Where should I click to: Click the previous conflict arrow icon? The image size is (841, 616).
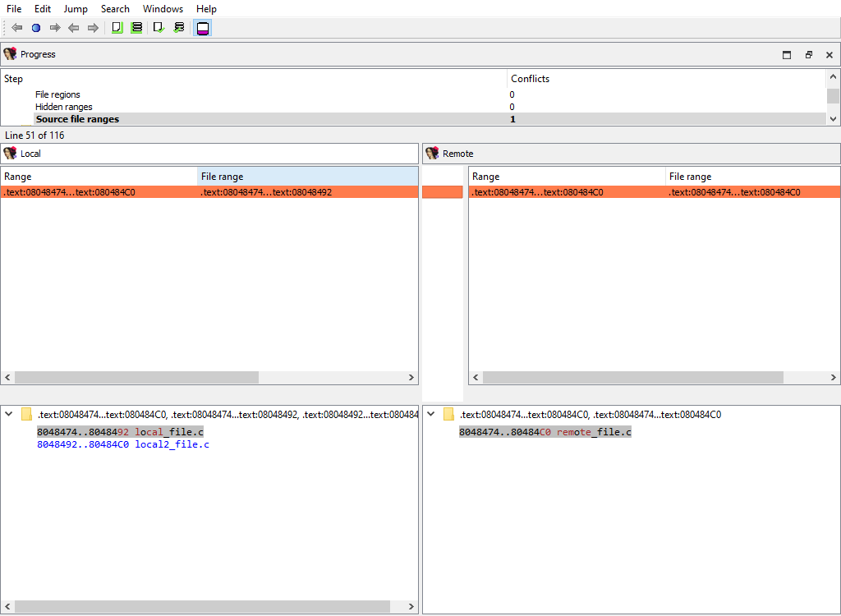pos(74,27)
